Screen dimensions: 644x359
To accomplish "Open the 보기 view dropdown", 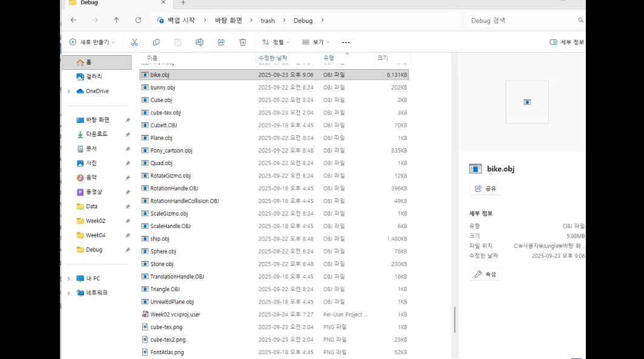I will pos(316,42).
